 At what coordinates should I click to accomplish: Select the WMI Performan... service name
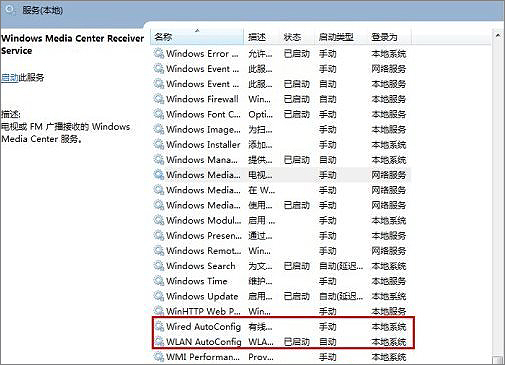203,357
